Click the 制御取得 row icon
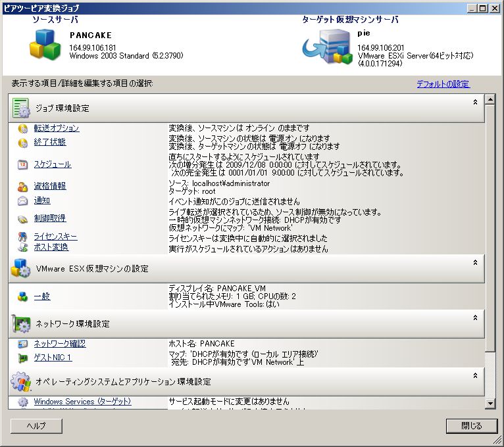Image resolution: width=504 pixels, height=447 pixels. click(x=22, y=219)
